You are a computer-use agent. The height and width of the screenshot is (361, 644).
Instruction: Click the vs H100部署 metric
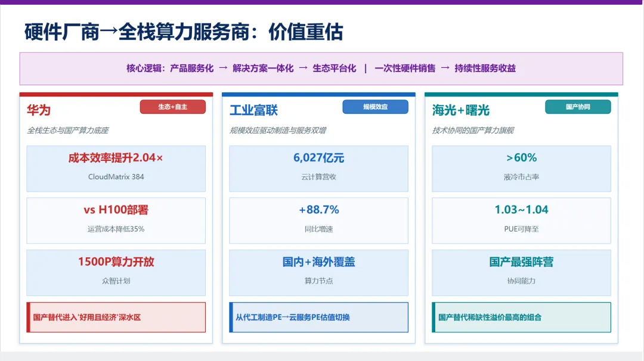pyautogui.click(x=116, y=210)
